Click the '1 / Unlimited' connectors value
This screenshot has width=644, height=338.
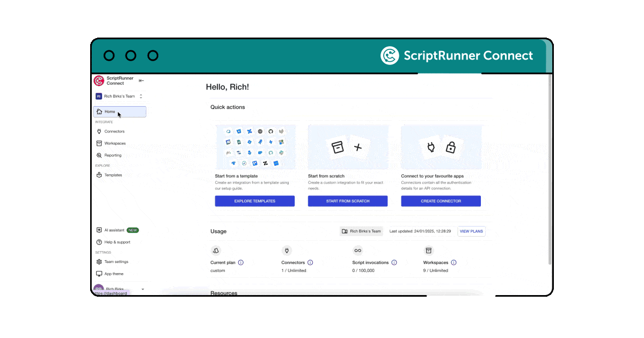(x=294, y=270)
